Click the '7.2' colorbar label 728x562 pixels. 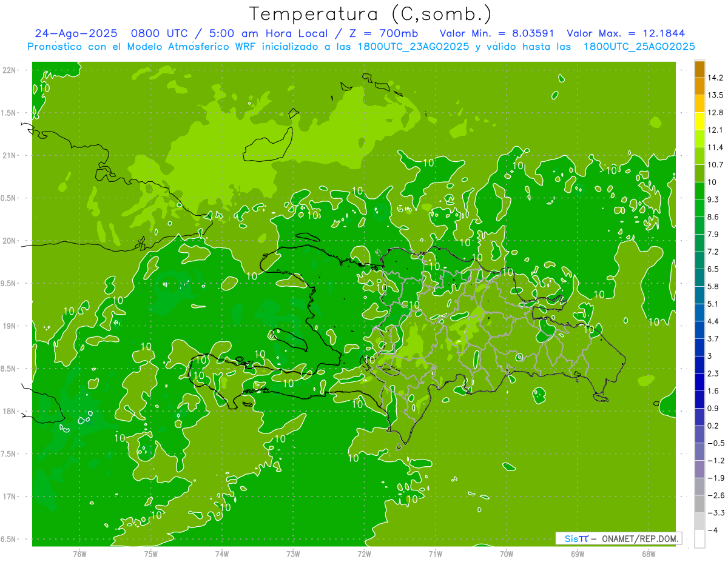[x=713, y=252]
